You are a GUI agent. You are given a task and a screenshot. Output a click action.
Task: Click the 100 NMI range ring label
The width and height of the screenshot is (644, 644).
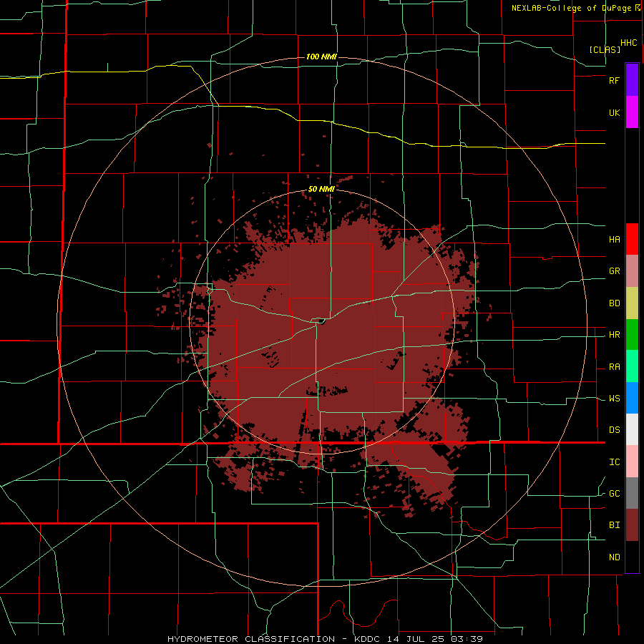click(x=321, y=57)
